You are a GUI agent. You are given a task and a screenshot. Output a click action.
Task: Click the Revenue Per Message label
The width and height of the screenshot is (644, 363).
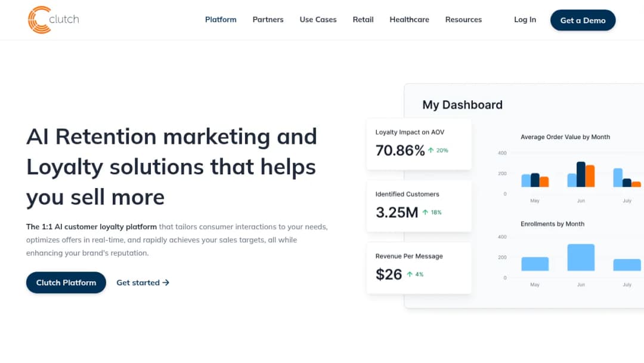pos(409,256)
